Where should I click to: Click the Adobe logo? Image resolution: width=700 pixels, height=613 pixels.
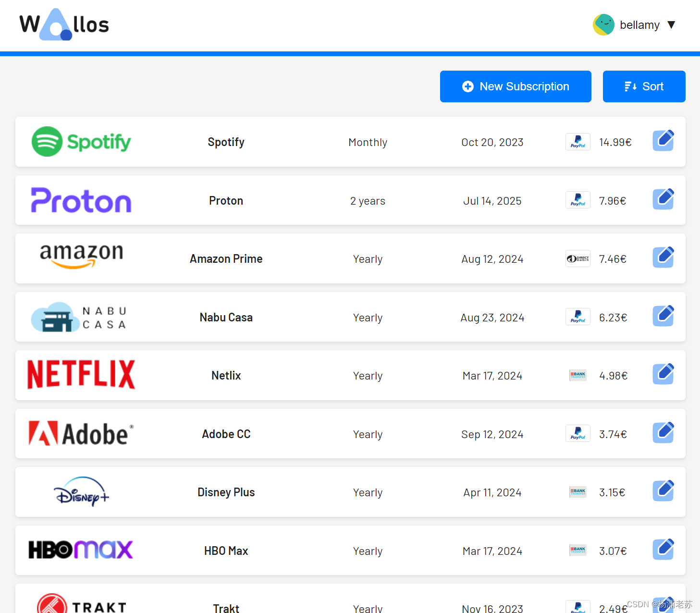click(81, 433)
